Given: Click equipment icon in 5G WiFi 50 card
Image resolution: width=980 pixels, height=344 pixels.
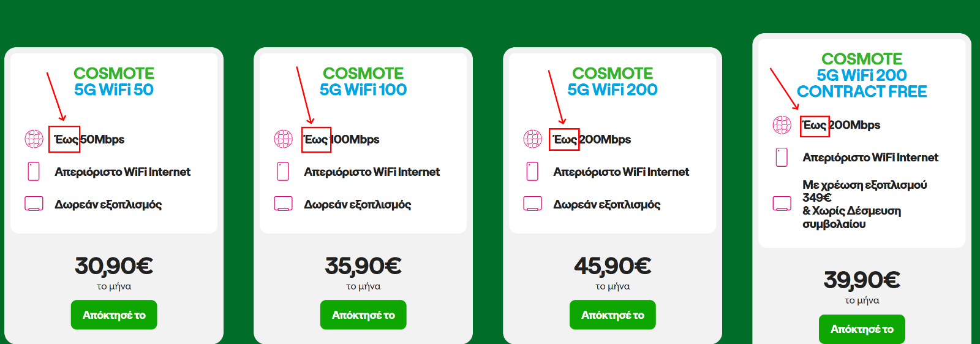Looking at the screenshot, I should click(x=34, y=204).
